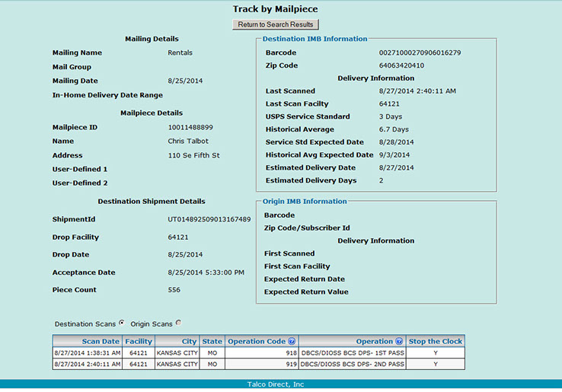Click Mailpiece ID value 10011488899
This screenshot has width=562, height=392.
pyautogui.click(x=190, y=127)
